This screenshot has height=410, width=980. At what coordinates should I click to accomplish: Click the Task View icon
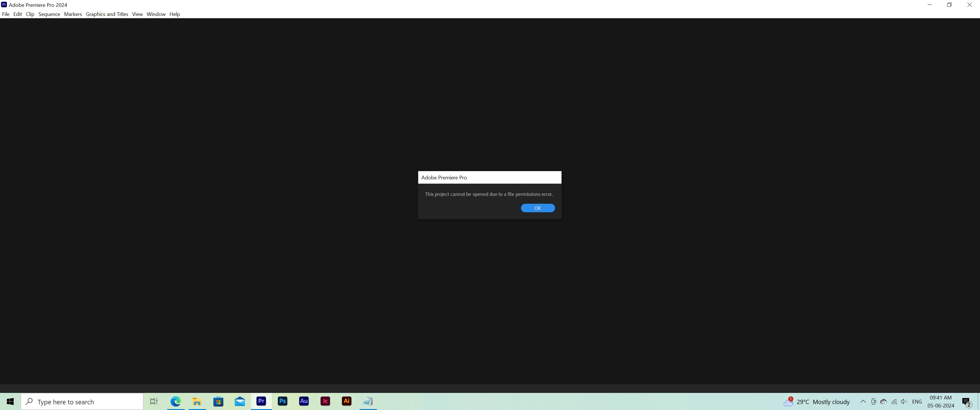coord(154,401)
